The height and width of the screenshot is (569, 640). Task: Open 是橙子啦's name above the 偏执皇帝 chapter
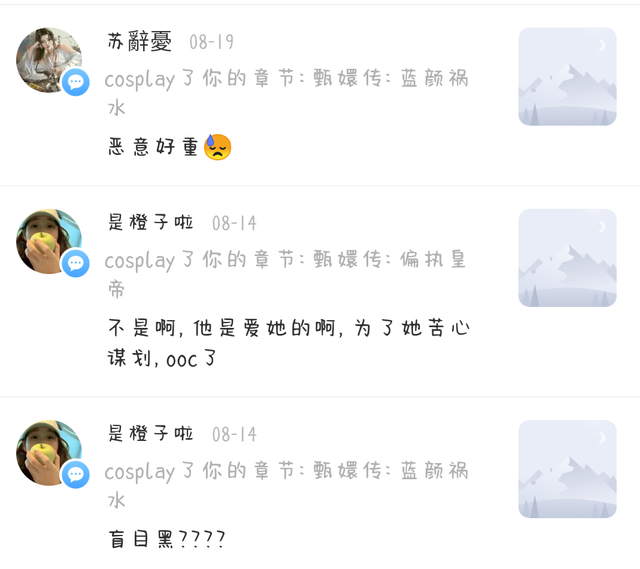point(151,223)
